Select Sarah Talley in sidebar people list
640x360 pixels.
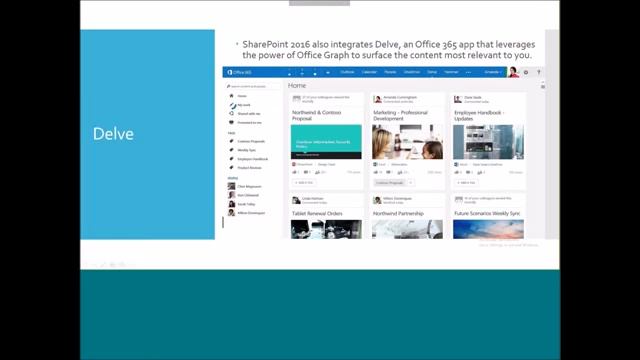[x=246, y=204]
